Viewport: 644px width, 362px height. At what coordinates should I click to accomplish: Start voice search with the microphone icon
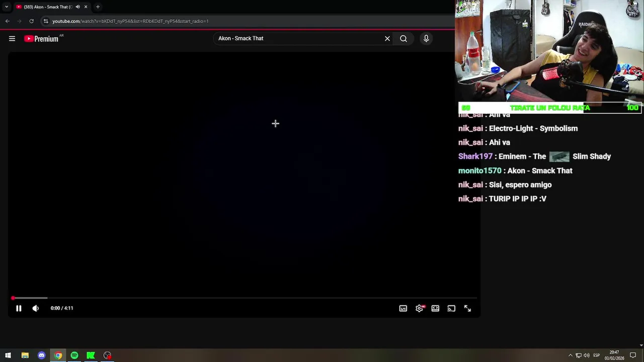click(426, 39)
